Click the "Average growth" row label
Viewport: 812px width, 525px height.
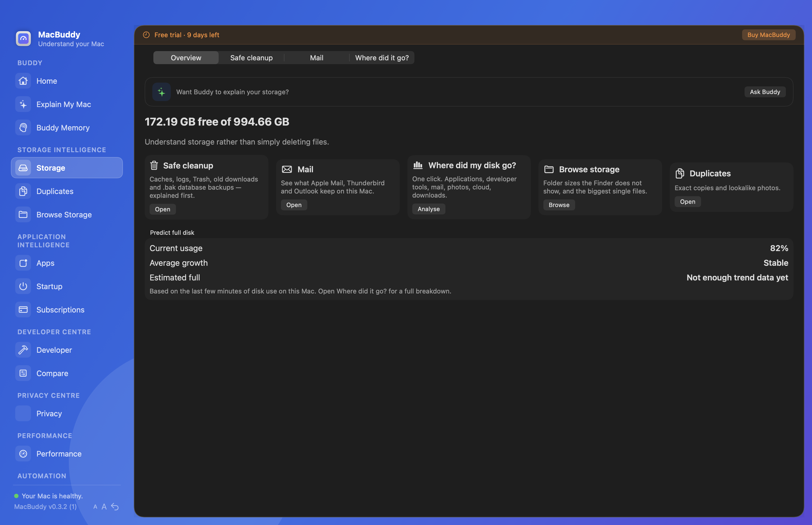pos(179,263)
